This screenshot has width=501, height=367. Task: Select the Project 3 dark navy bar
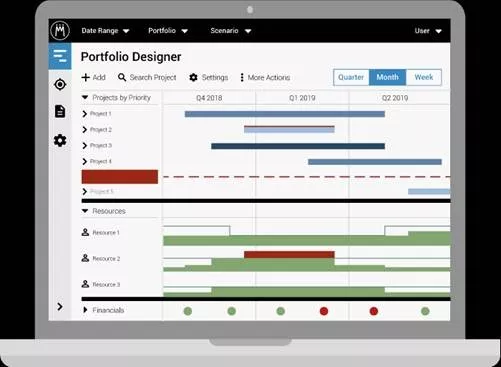pos(298,146)
